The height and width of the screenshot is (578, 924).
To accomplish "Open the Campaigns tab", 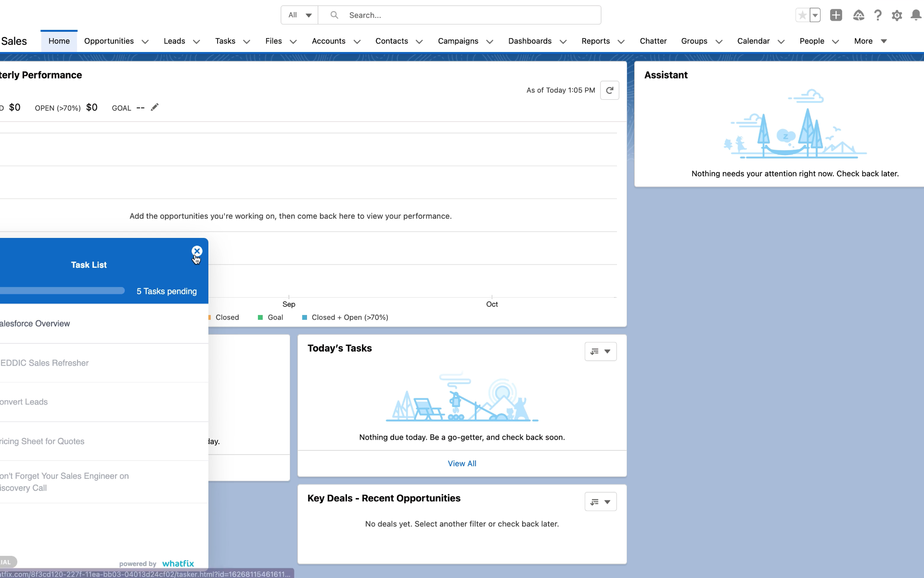I will click(458, 41).
